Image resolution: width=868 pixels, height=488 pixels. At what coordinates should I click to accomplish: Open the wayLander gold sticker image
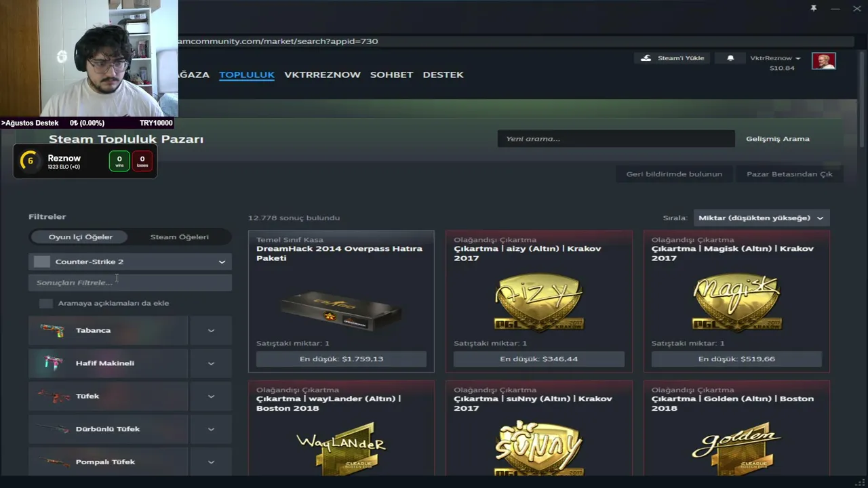click(341, 449)
